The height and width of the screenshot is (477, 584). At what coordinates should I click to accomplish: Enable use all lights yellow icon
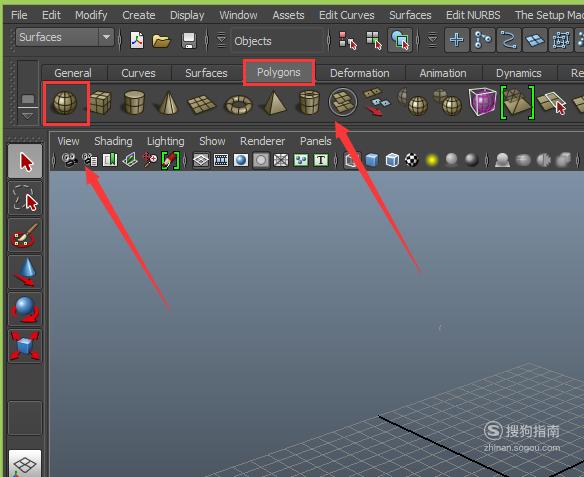(432, 160)
